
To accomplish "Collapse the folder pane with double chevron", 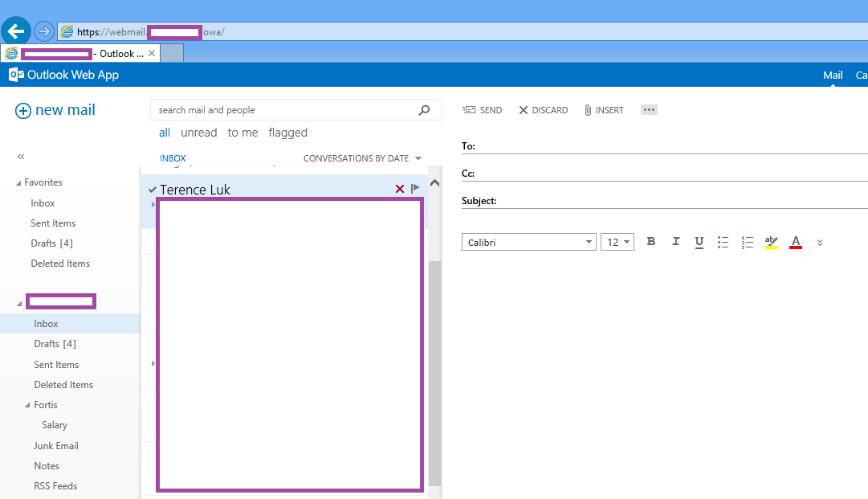I will [21, 157].
